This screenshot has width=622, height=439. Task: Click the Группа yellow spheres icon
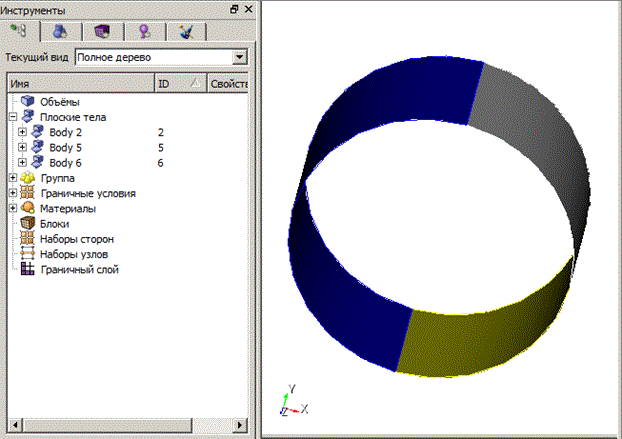pyautogui.click(x=28, y=178)
